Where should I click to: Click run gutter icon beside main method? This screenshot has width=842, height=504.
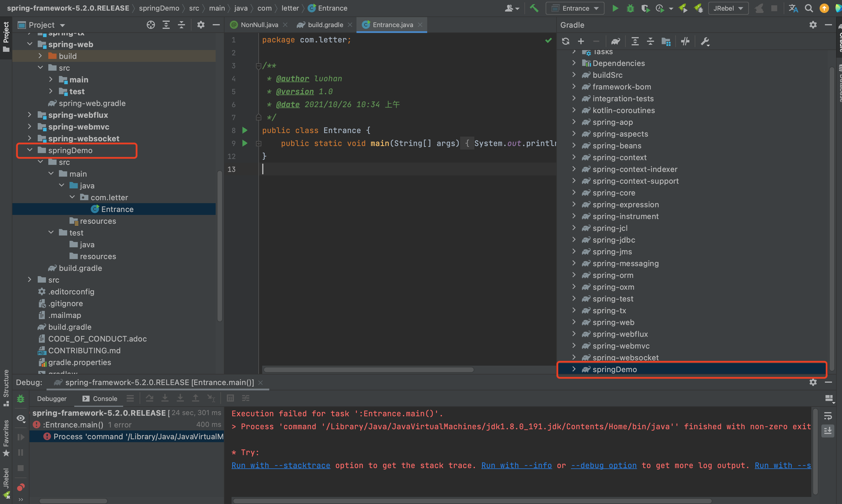[x=245, y=143]
